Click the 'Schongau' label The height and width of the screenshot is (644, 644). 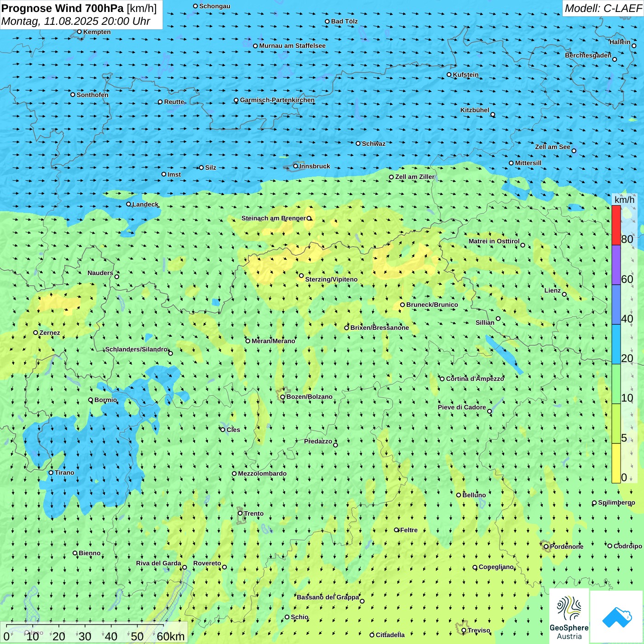point(215,6)
